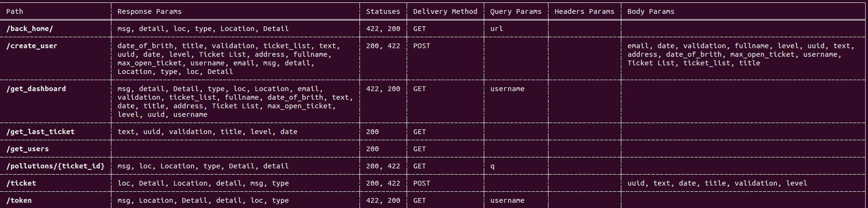Select the Response Params column header
Screen dimensions: 868x208
point(150,11)
